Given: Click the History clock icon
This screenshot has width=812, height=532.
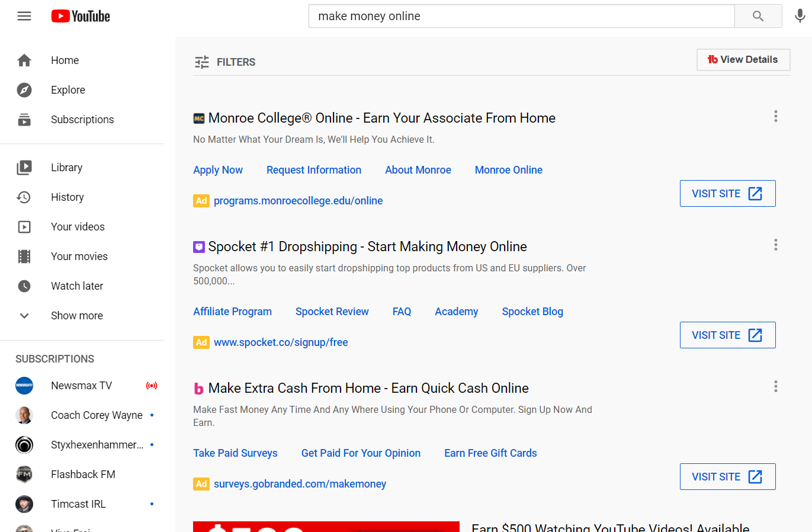Looking at the screenshot, I should pyautogui.click(x=24, y=197).
